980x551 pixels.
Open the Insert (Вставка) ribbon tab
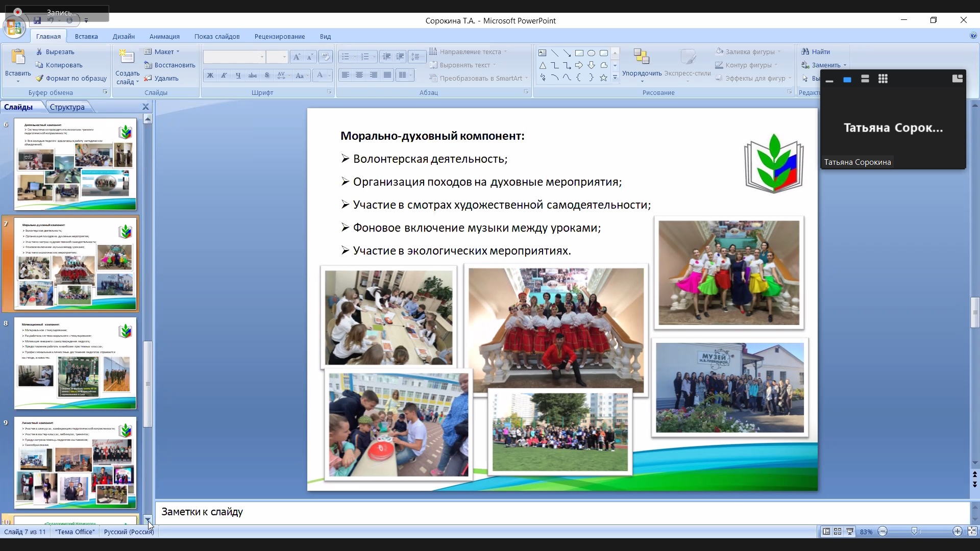(86, 36)
